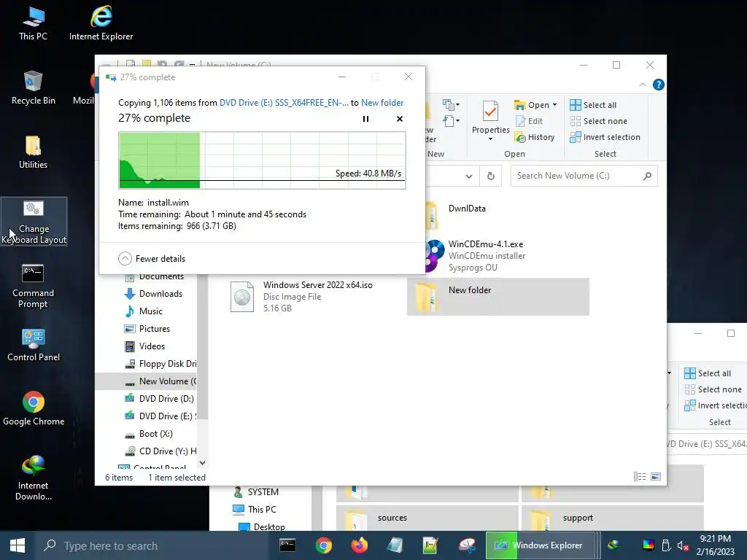Click the DVD Drive (E:) source link
Screen dimensions: 747x560
point(284,103)
